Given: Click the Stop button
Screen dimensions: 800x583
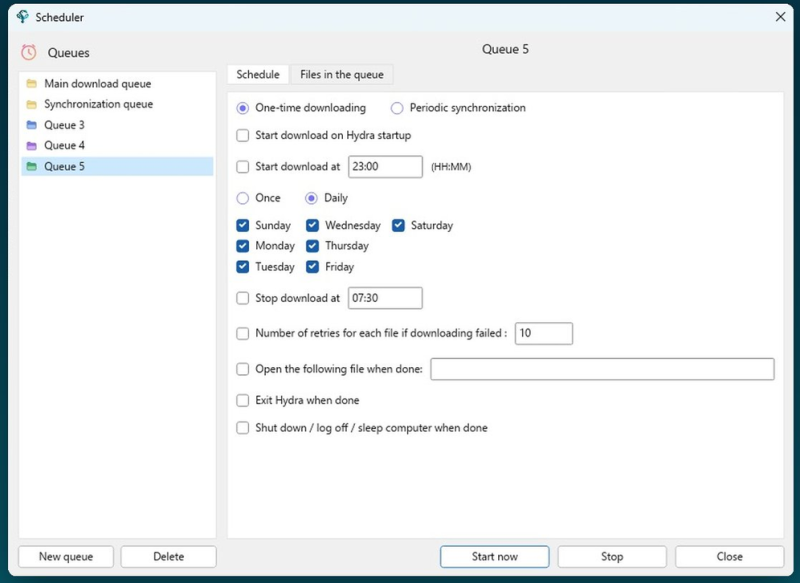Looking at the screenshot, I should point(612,556).
